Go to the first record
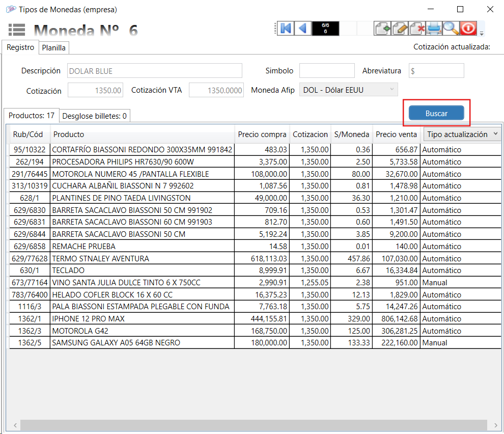The image size is (504, 434). (286, 28)
